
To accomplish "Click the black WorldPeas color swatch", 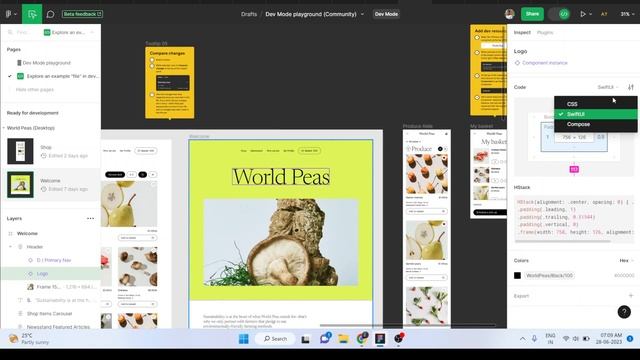I will 517,276.
